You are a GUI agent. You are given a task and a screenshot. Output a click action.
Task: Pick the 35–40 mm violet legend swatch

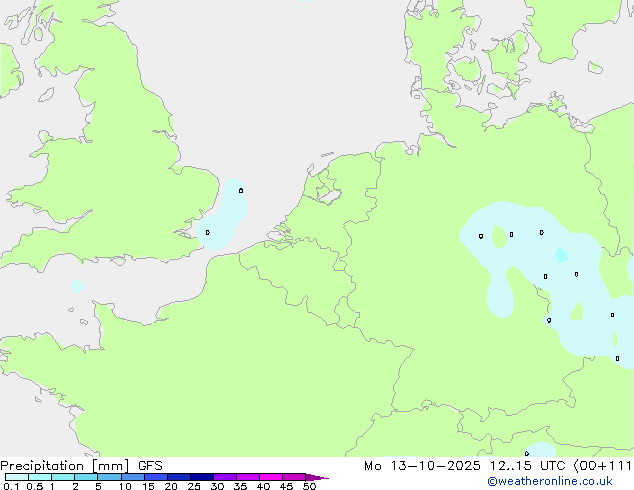(248, 477)
